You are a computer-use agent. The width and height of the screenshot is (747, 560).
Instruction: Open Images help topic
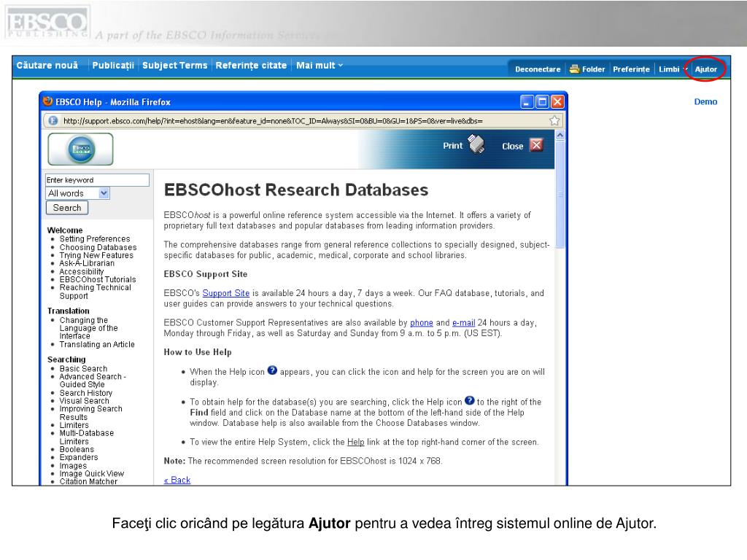click(73, 466)
